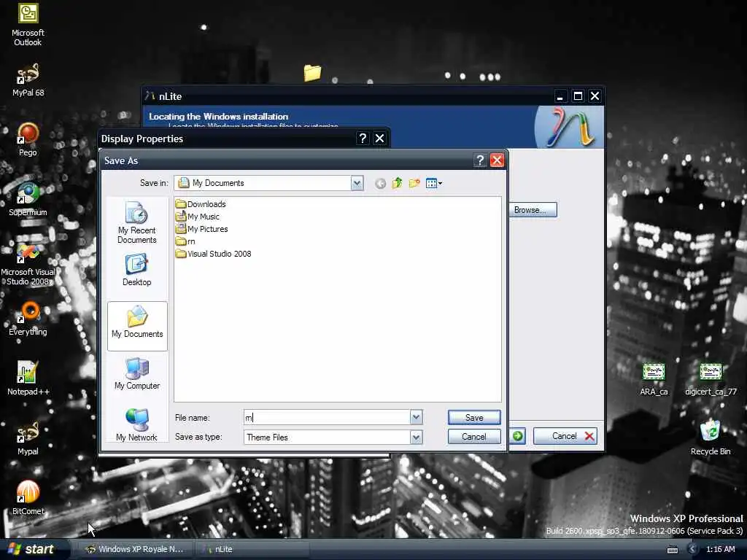Go up one folder level
The height and width of the screenshot is (560, 747).
(x=398, y=183)
